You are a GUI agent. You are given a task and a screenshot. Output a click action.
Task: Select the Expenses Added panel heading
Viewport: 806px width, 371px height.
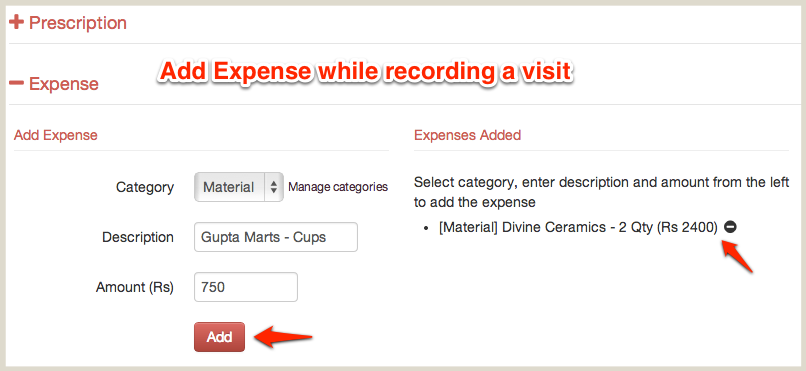click(x=467, y=135)
